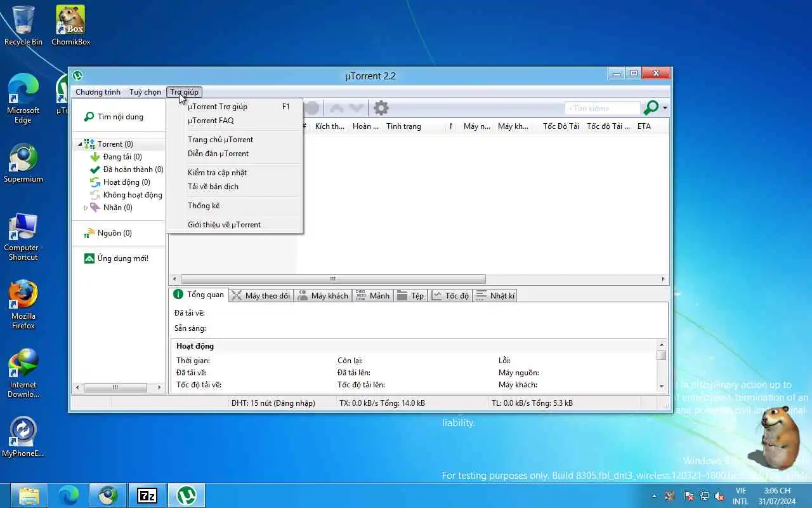The width and height of the screenshot is (812, 508).
Task: Switch to the Tốc độ tab
Action: click(x=450, y=296)
